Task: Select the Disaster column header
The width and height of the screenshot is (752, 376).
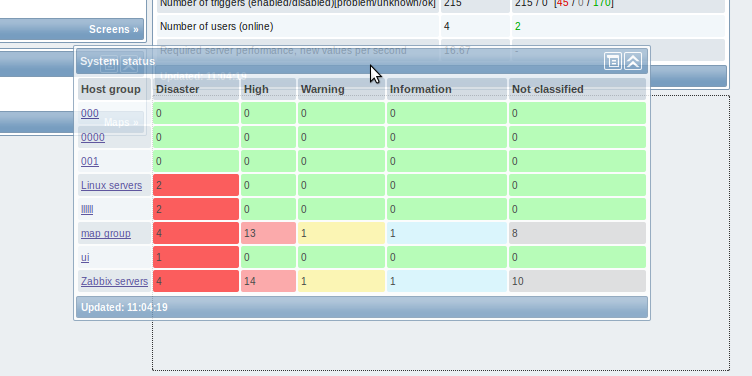Action: [x=196, y=89]
